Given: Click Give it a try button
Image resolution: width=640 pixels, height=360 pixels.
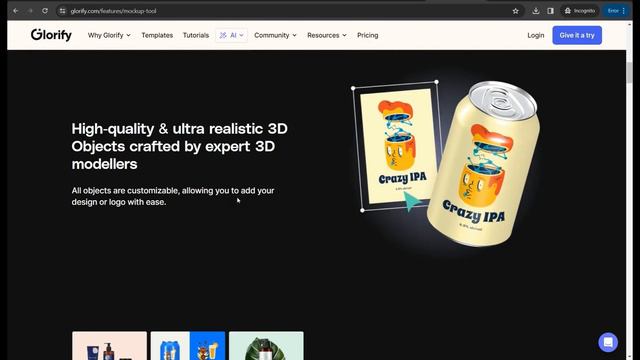Looking at the screenshot, I should tap(577, 36).
